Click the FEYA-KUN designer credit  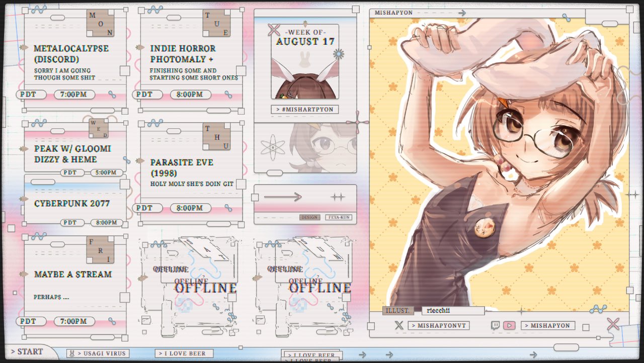[339, 217]
